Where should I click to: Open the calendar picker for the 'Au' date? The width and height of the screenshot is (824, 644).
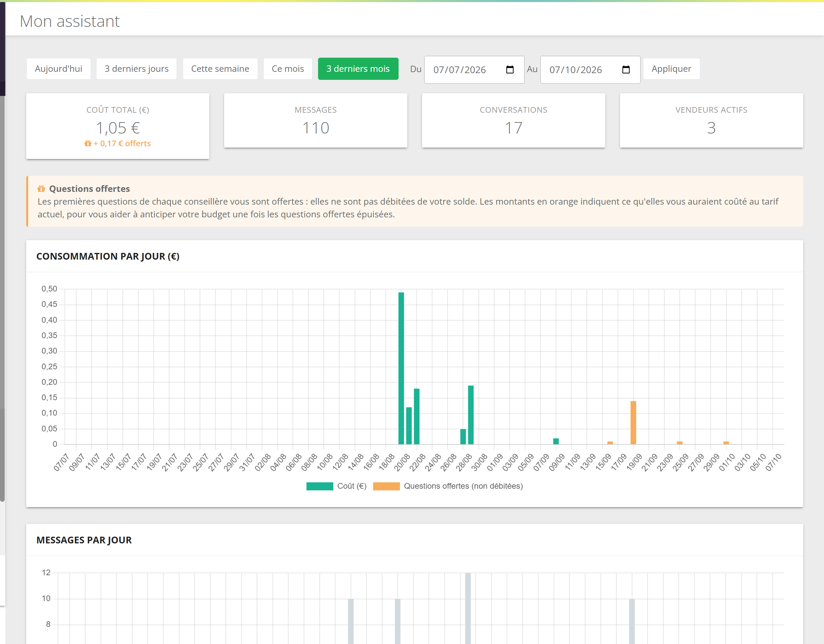[x=626, y=69]
